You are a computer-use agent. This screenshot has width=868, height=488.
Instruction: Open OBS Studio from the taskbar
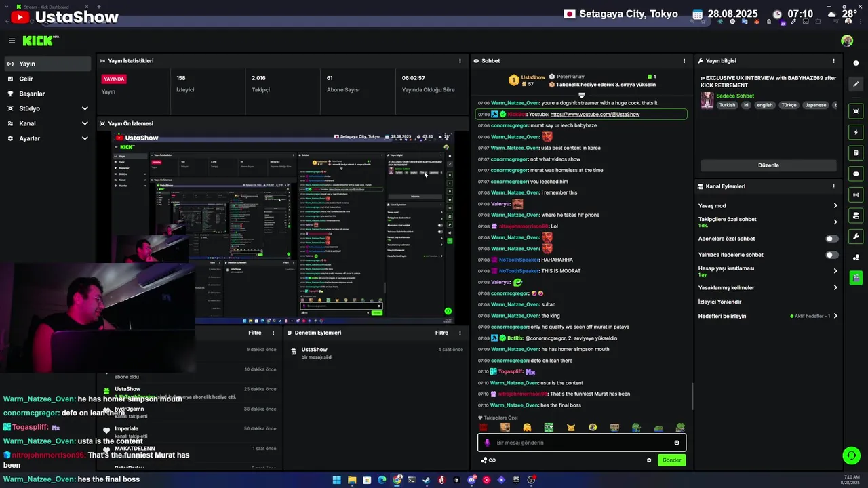click(x=532, y=480)
